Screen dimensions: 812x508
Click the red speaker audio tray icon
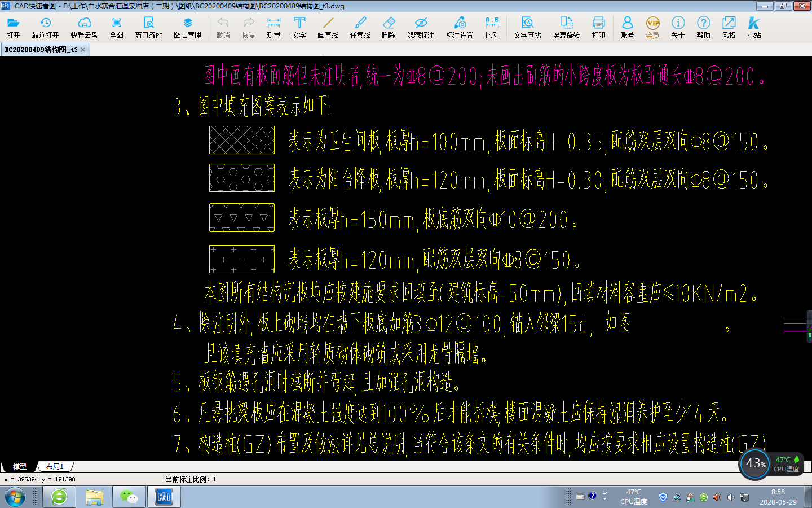coord(717,497)
